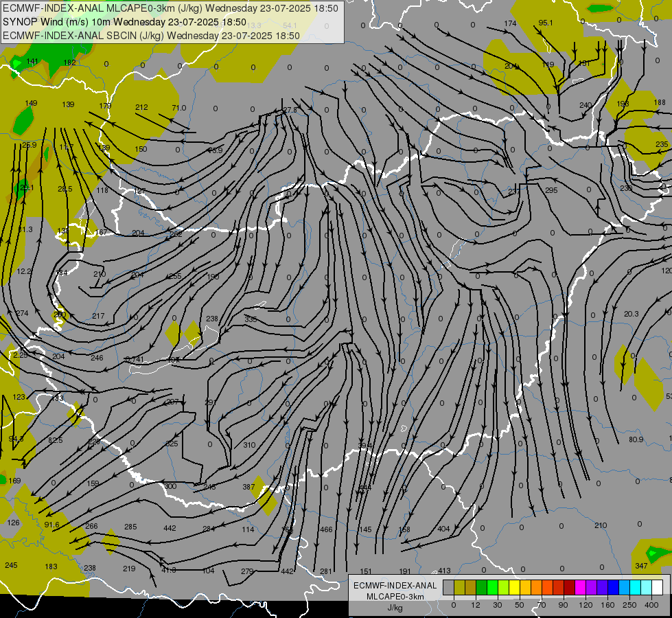
Task: Click the map value '240'
Action: pyautogui.click(x=586, y=105)
